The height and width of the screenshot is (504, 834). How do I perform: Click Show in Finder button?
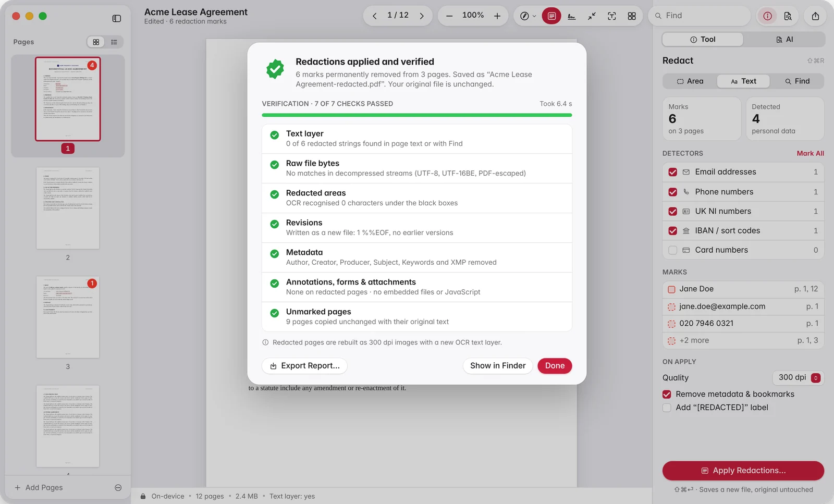point(498,366)
